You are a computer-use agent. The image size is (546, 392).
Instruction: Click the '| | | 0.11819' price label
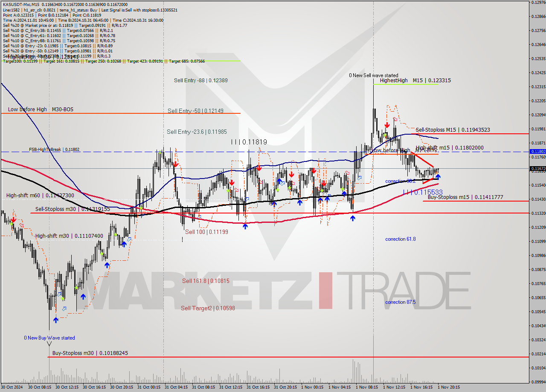[249, 142]
